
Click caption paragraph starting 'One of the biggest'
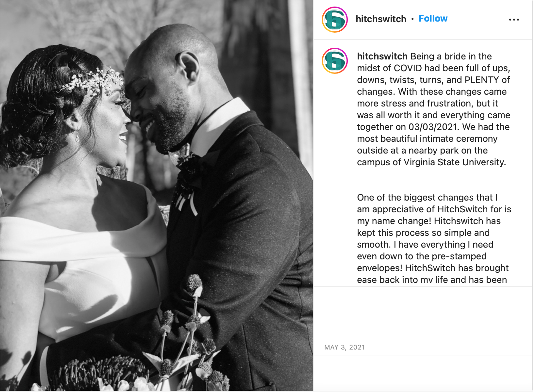[434, 238]
